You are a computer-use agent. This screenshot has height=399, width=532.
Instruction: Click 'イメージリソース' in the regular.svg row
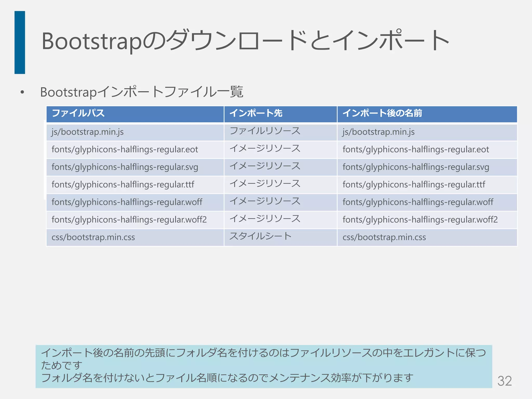265,166
